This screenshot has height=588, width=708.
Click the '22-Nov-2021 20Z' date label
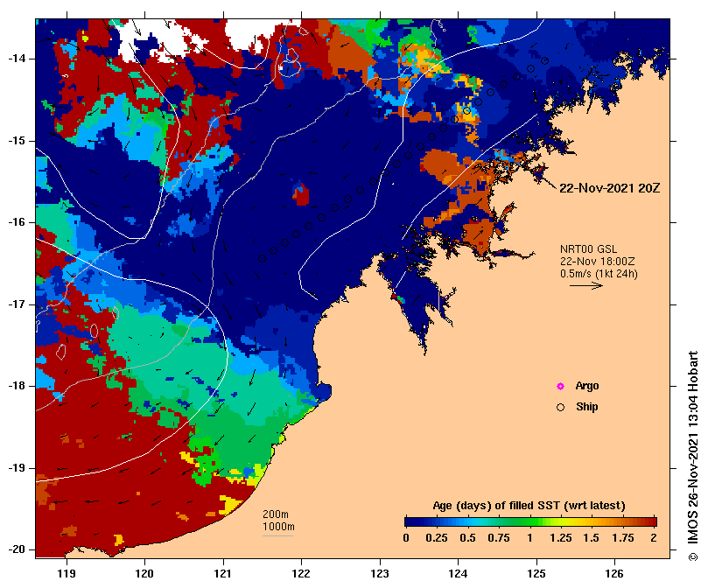tap(610, 188)
